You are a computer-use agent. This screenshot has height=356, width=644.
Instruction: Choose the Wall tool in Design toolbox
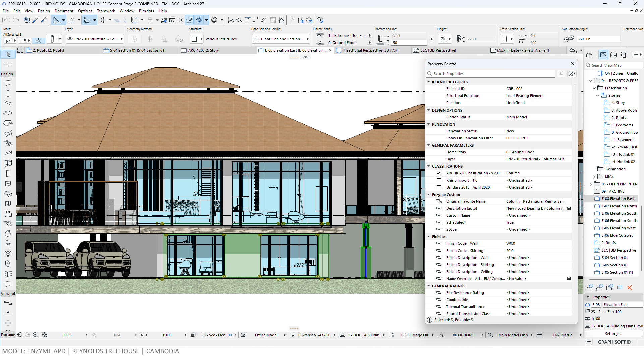click(8, 83)
